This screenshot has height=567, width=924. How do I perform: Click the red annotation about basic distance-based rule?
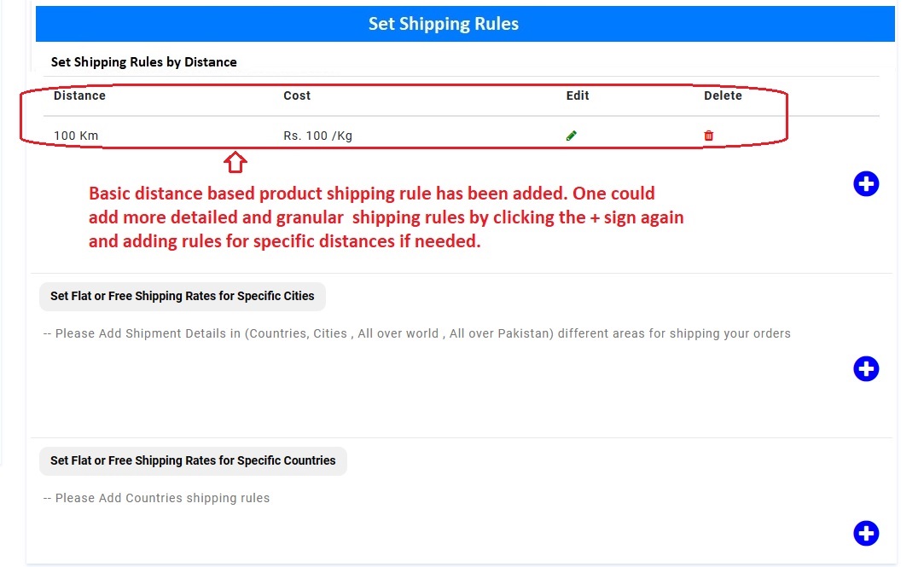tap(386, 217)
